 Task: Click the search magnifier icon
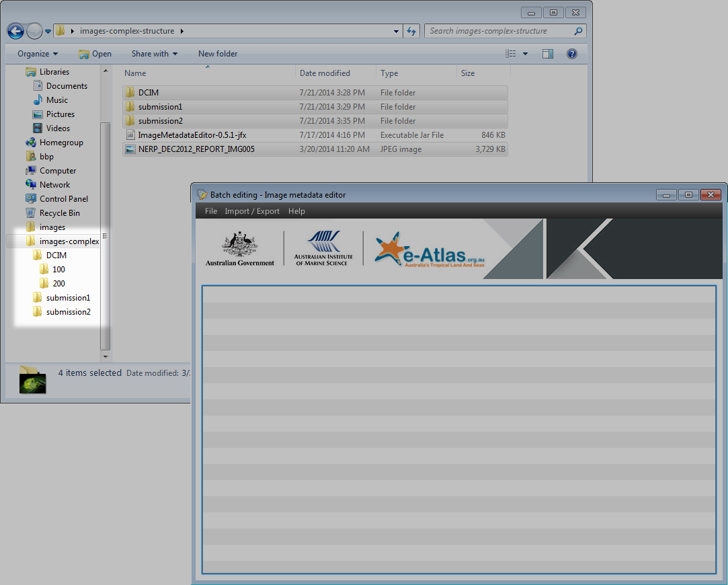579,31
